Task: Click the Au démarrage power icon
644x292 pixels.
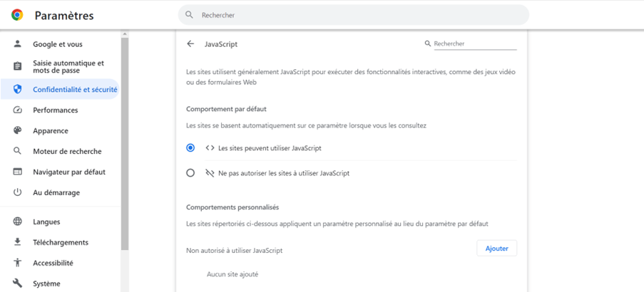Action: 18,192
